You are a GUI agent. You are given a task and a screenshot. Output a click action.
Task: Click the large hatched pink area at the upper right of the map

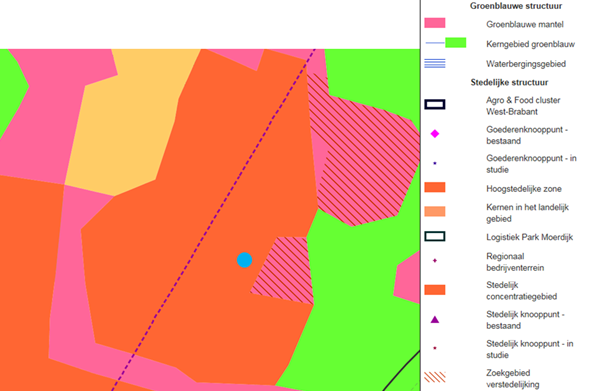click(365, 163)
